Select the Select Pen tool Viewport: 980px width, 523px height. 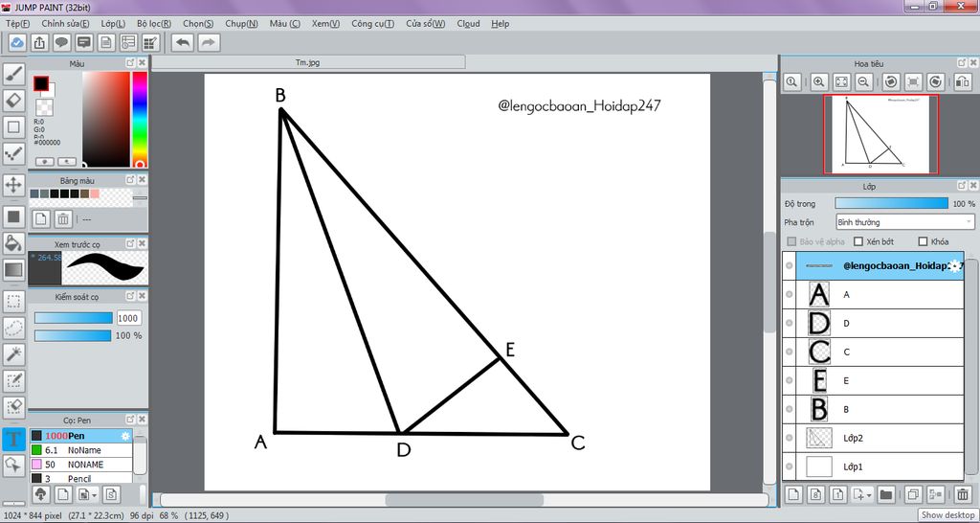13,380
